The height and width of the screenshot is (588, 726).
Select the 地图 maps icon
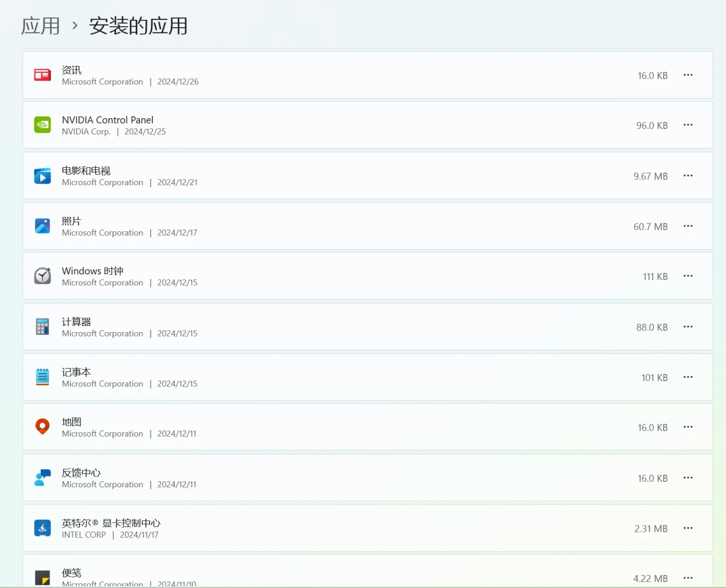coord(42,427)
